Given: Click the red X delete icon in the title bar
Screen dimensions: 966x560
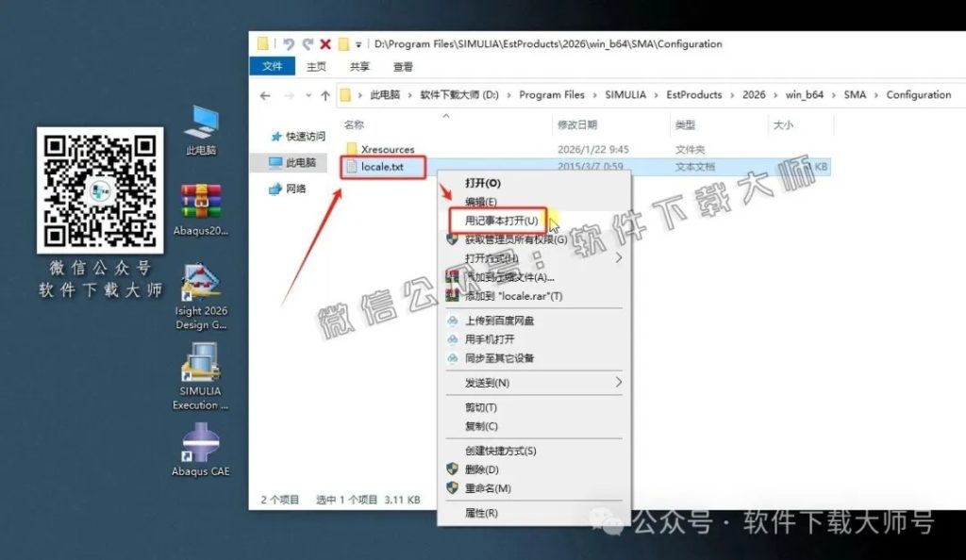Looking at the screenshot, I should pyautogui.click(x=325, y=42).
